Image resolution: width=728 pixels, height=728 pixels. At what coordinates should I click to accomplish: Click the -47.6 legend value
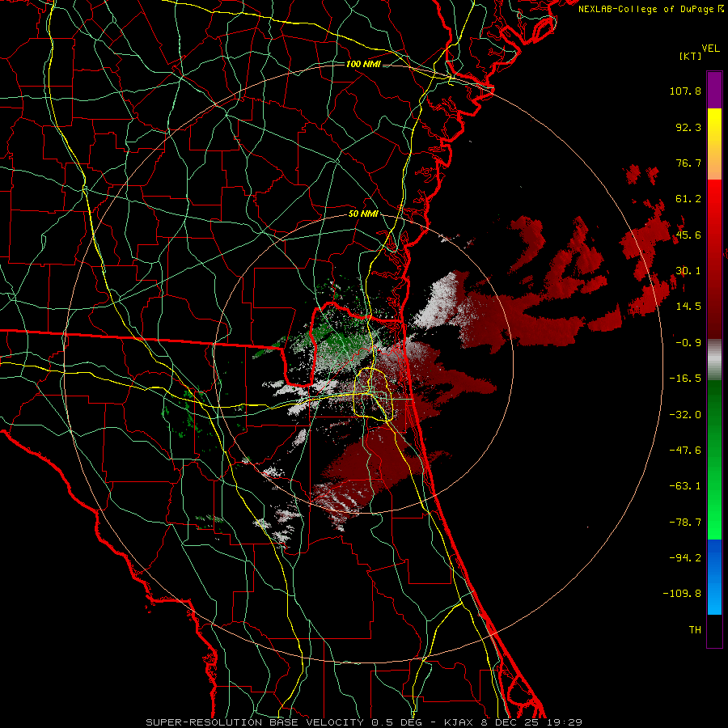(x=685, y=451)
